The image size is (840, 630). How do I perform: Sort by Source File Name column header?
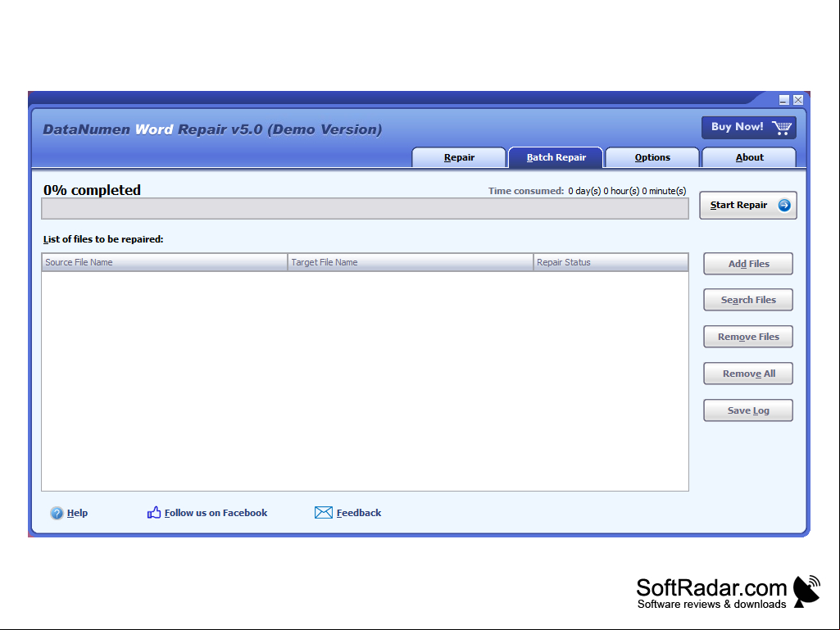(x=165, y=262)
